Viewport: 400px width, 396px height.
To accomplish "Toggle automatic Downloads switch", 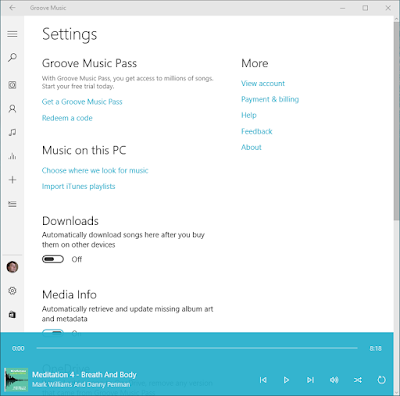I will tap(53, 259).
